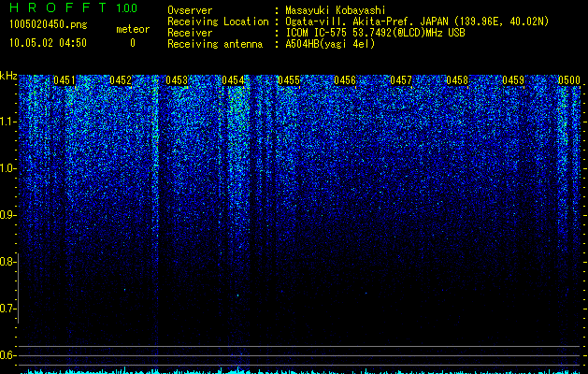Click the 0.9 kHz axis label
Screen dimensions: 588x374
[x=7, y=215]
